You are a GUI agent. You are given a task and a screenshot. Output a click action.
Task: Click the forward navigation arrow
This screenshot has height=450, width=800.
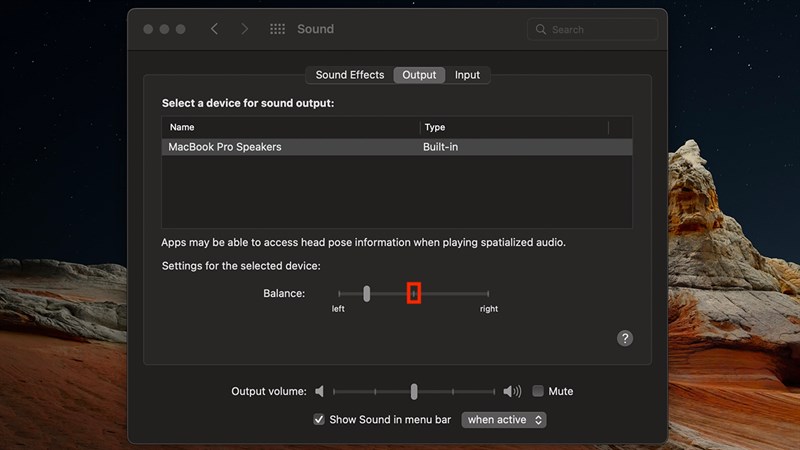pyautogui.click(x=245, y=29)
